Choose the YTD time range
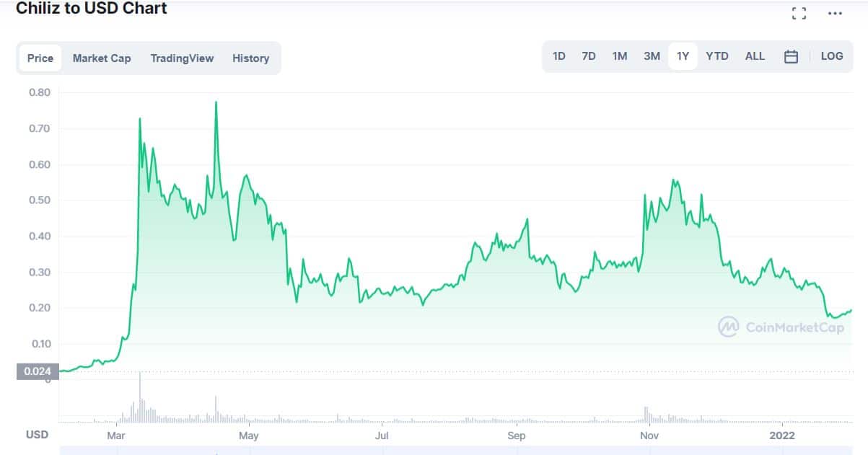Screen dimensions: 868x455 tap(717, 56)
